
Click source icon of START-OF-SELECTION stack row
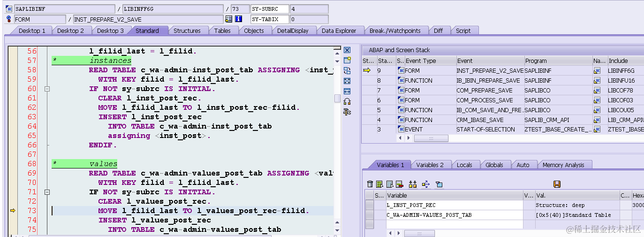click(x=401, y=129)
